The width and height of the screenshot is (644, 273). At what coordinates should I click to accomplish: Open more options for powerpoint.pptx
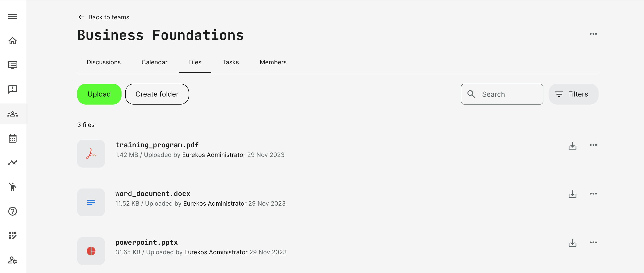[593, 242]
